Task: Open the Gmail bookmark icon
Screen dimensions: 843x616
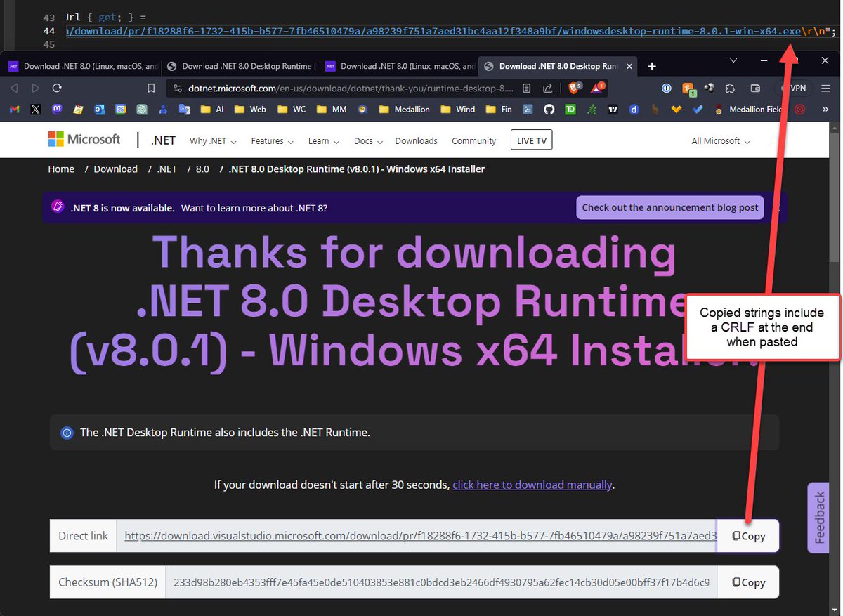Action: pos(15,110)
